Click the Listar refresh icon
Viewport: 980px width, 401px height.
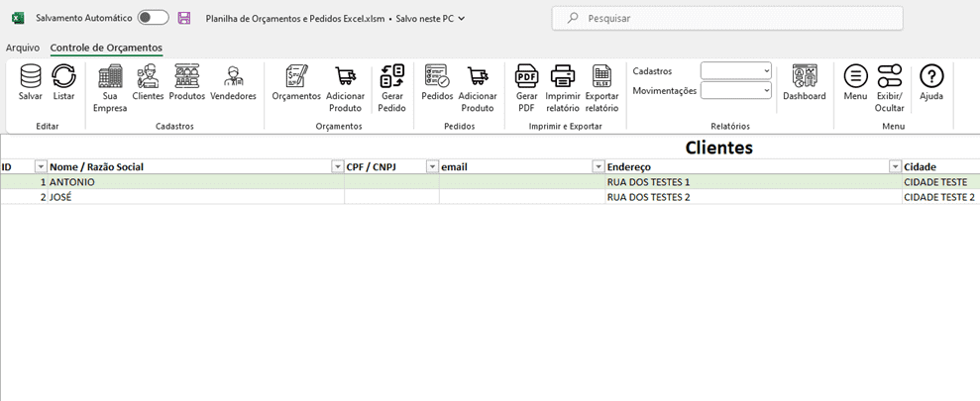click(x=63, y=76)
